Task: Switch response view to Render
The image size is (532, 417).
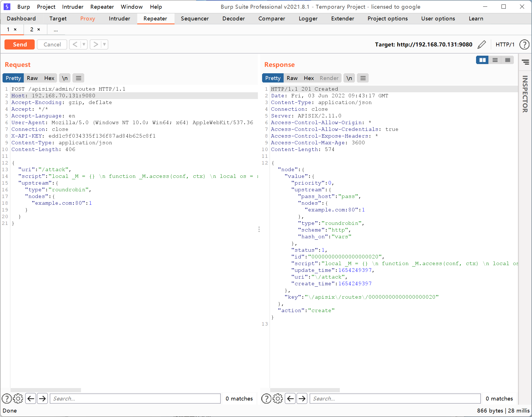Action: pyautogui.click(x=329, y=78)
